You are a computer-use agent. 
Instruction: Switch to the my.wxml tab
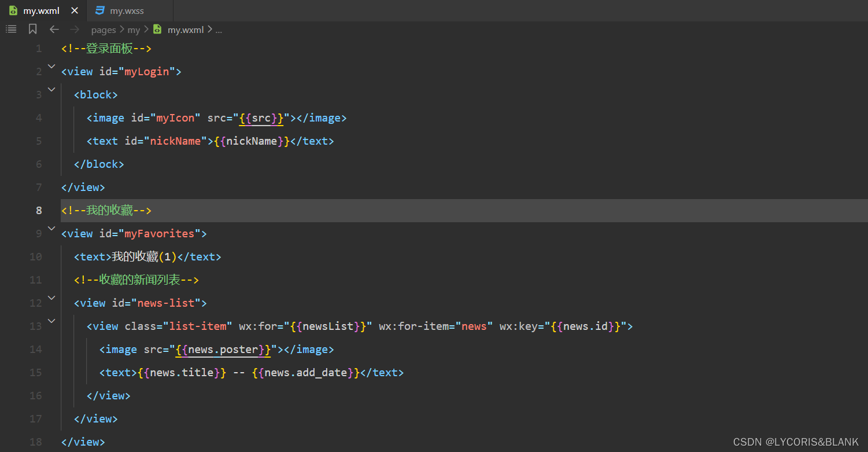click(43, 11)
